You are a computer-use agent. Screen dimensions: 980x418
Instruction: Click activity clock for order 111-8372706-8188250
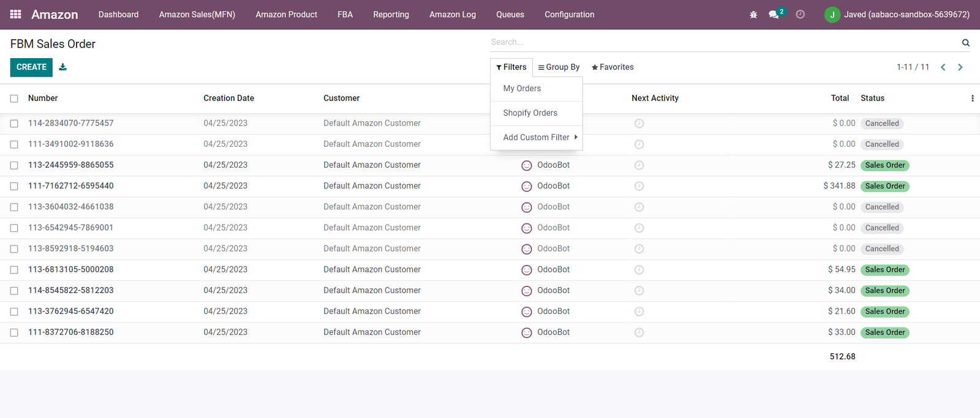pyautogui.click(x=639, y=332)
